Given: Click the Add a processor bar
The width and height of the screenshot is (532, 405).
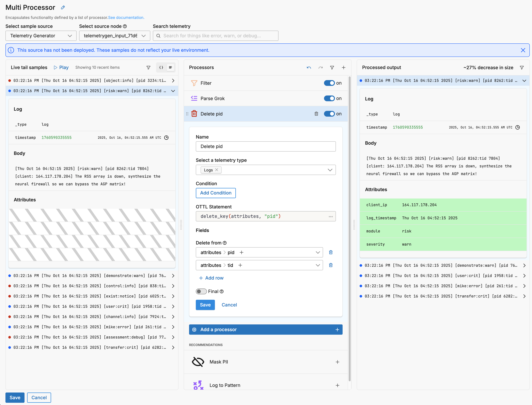Looking at the screenshot, I should (x=266, y=330).
